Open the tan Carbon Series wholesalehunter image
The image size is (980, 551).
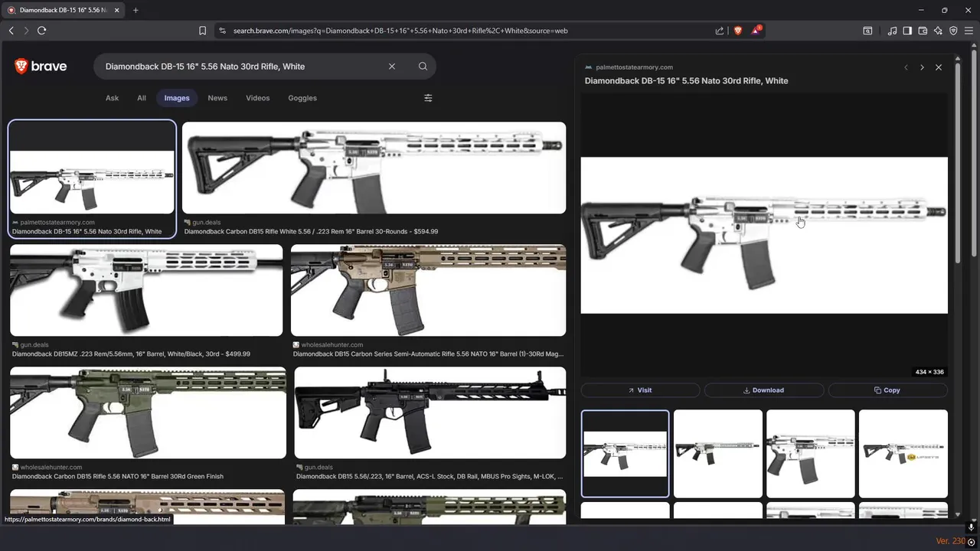[428, 290]
